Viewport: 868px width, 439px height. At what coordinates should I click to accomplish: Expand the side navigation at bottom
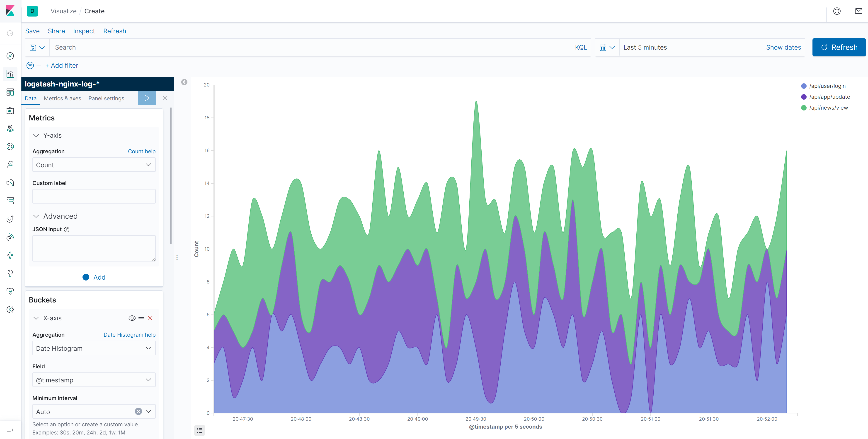(x=10, y=430)
